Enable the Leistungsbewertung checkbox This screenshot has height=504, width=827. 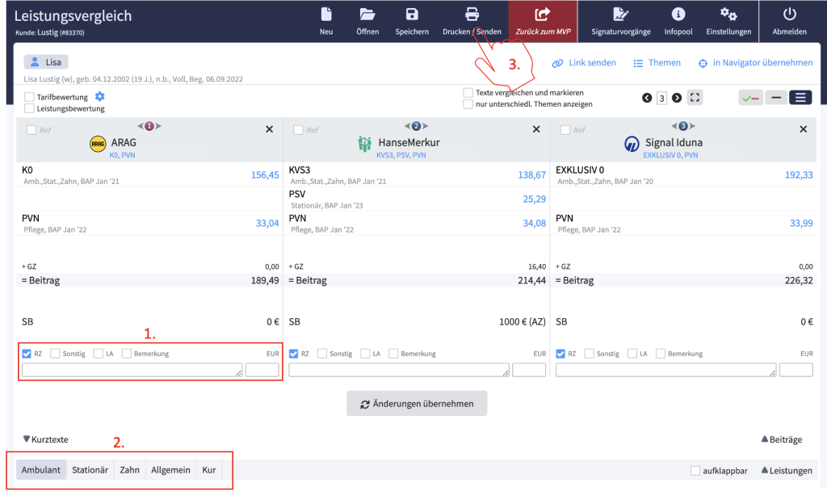(30, 108)
